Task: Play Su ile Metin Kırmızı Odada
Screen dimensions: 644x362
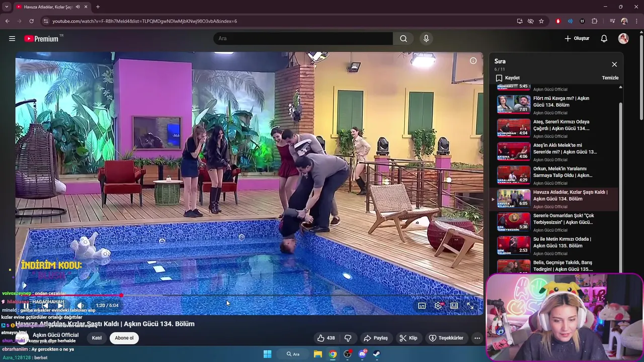Action: coord(553,245)
